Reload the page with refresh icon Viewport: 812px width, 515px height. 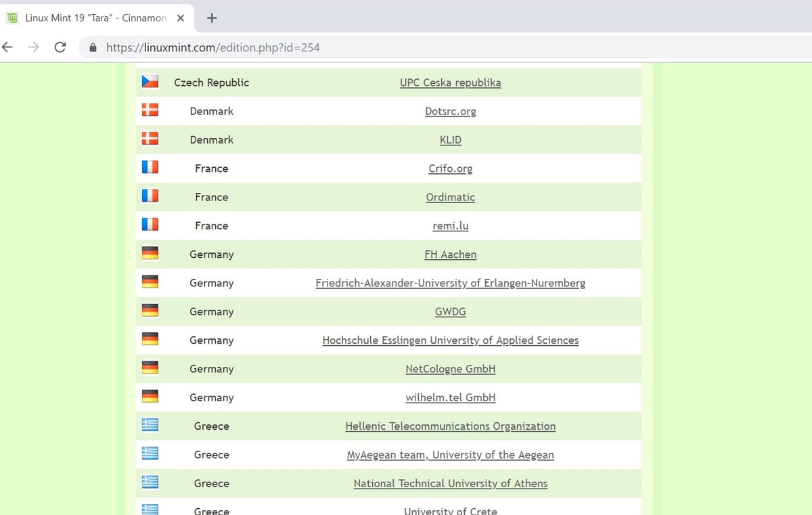[60, 47]
